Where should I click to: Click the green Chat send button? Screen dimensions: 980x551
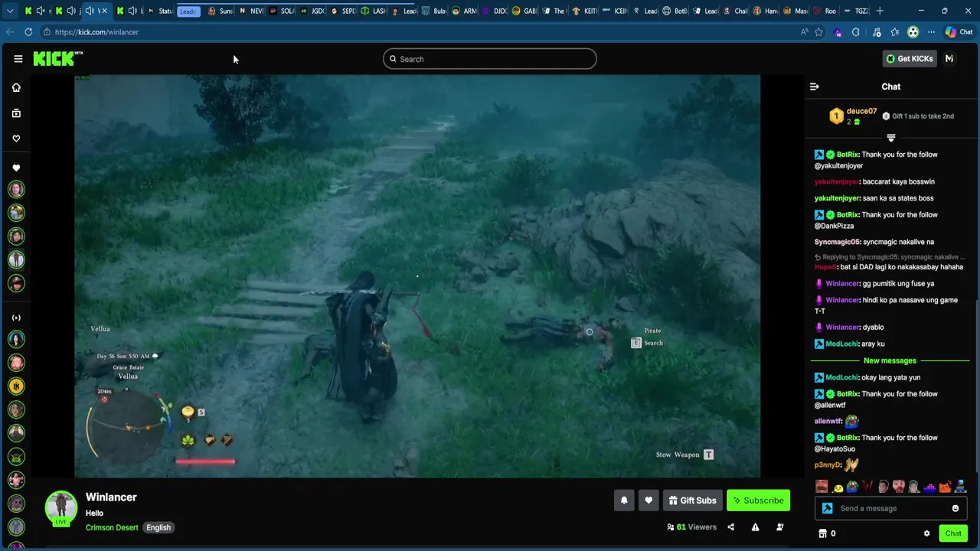pyautogui.click(x=953, y=533)
